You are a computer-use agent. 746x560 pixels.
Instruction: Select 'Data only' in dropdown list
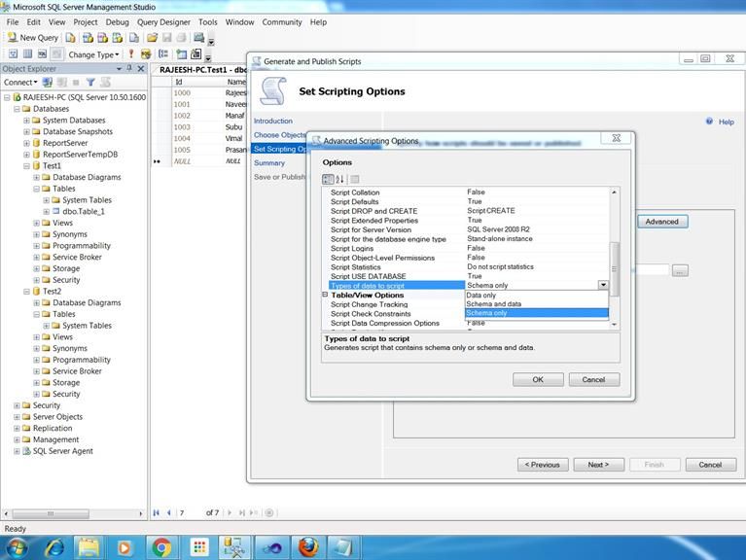pyautogui.click(x=536, y=296)
